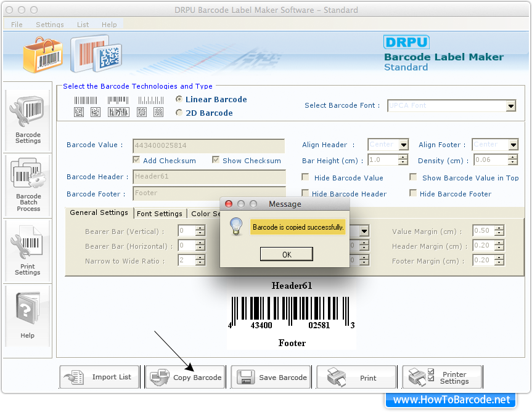Open the Settings menu

tap(50, 25)
